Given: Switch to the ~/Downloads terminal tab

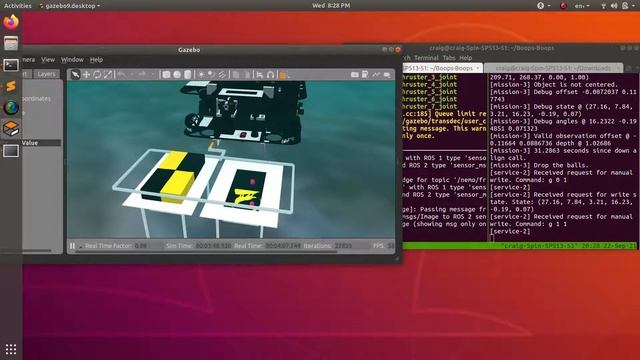Looking at the screenshot, I should point(553,68).
